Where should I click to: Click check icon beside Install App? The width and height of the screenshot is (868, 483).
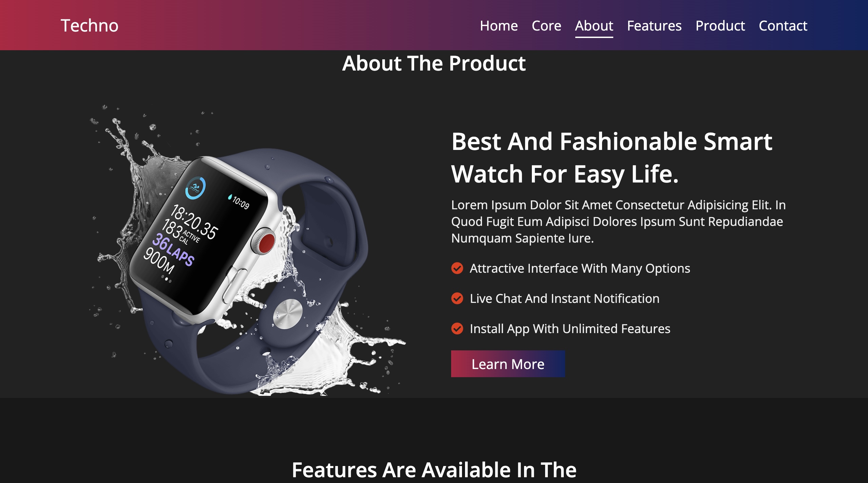[457, 329]
